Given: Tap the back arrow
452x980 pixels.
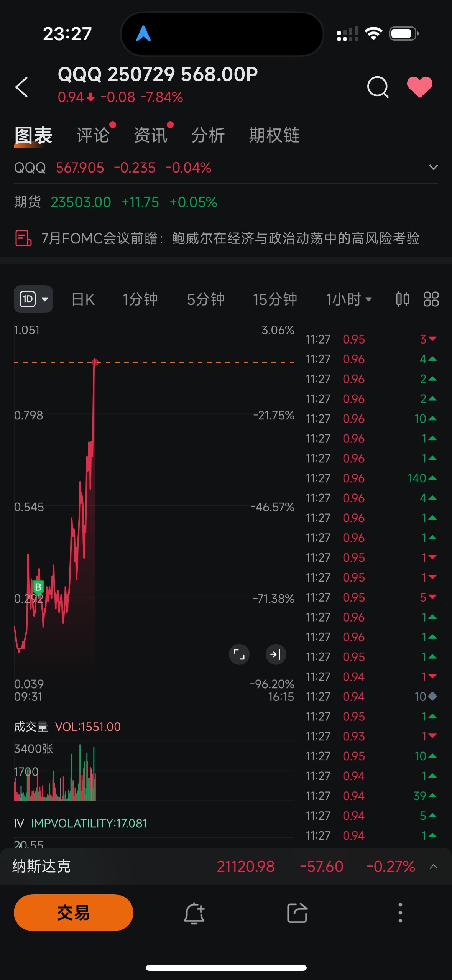Looking at the screenshot, I should coord(22,87).
